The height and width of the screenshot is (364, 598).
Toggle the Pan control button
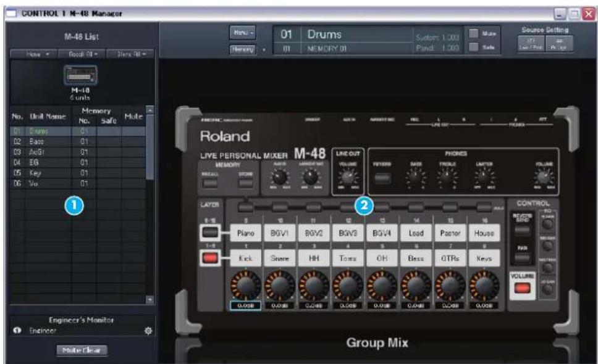point(522,258)
